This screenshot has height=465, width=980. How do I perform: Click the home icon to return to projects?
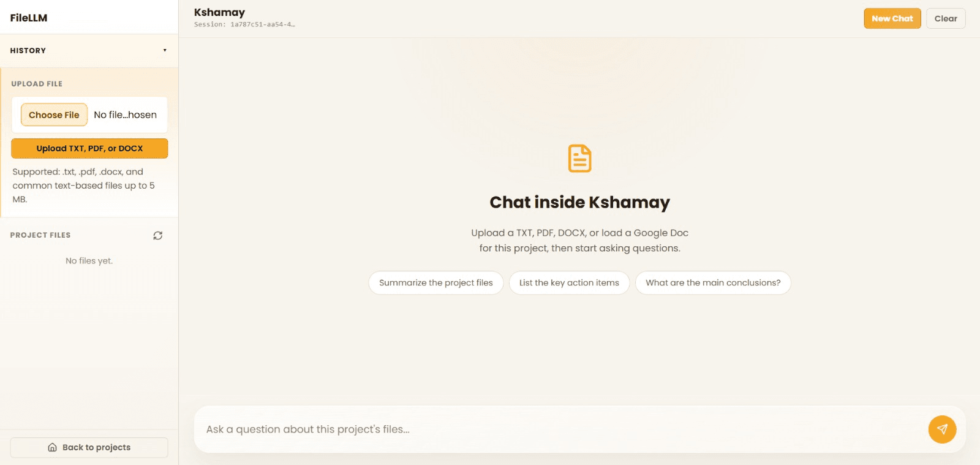click(x=53, y=447)
